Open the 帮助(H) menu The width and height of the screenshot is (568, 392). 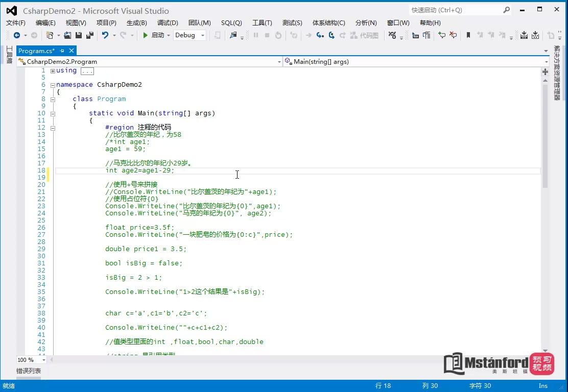(x=431, y=23)
